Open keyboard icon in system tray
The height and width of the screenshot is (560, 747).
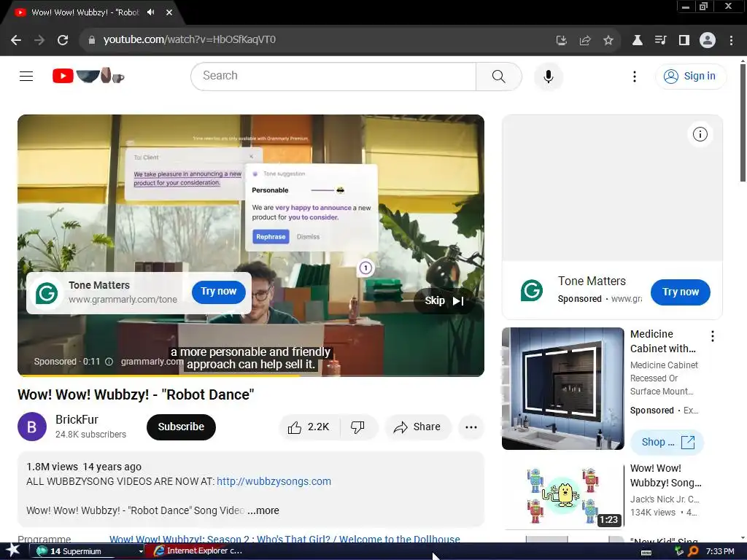(646, 552)
